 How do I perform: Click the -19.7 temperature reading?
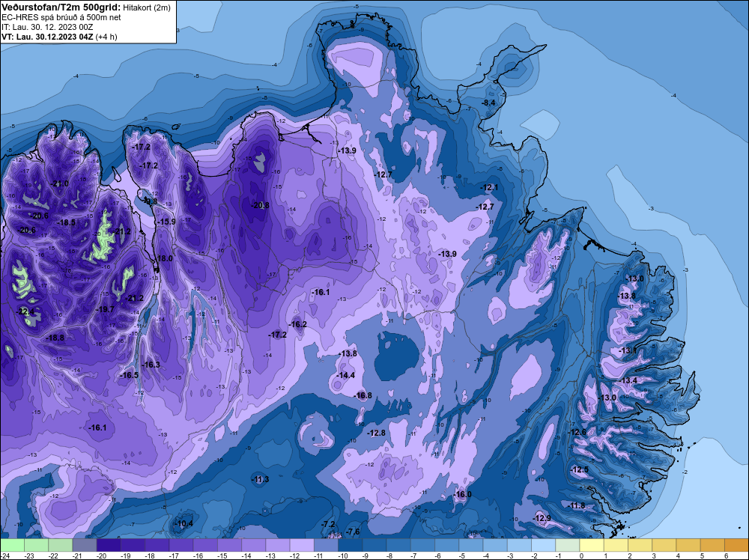105,309
